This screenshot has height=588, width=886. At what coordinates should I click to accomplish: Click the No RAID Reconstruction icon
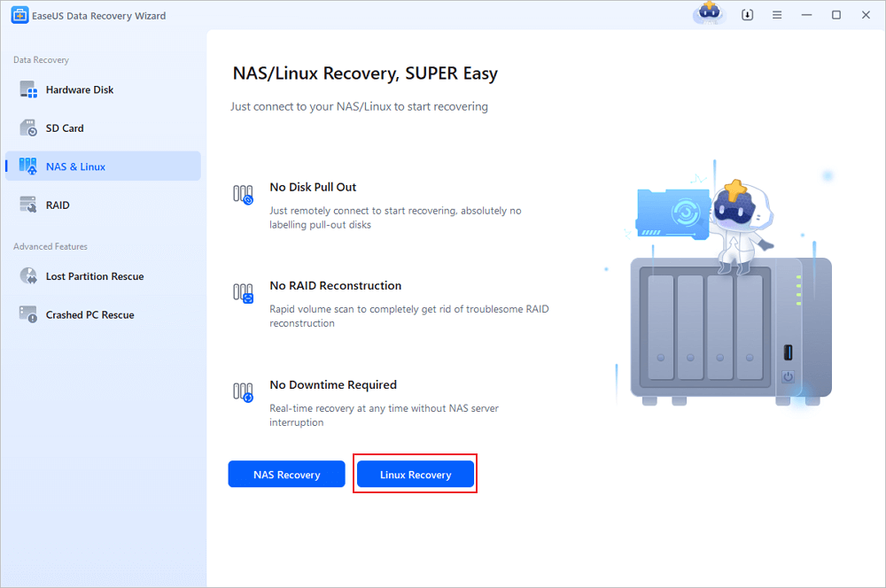243,292
